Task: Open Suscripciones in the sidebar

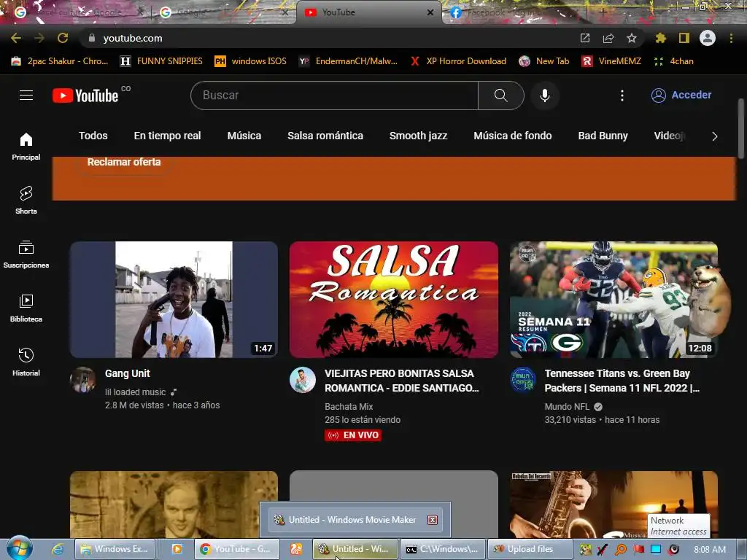Action: pos(26,254)
